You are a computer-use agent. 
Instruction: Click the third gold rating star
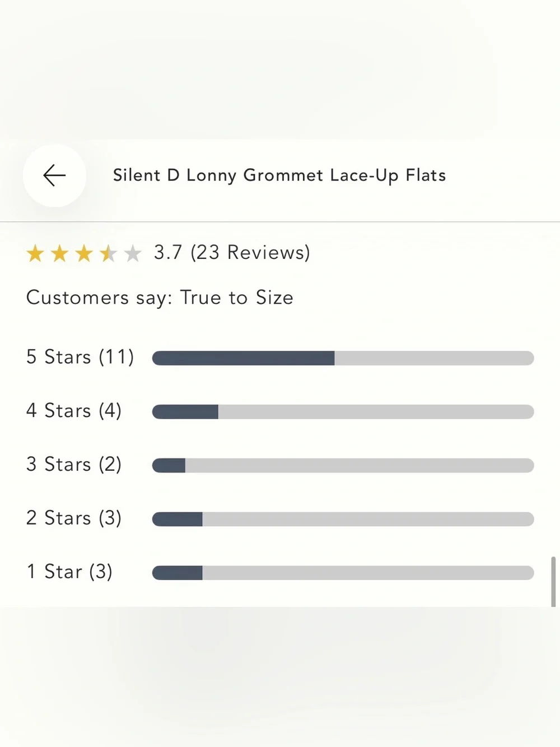click(x=84, y=253)
